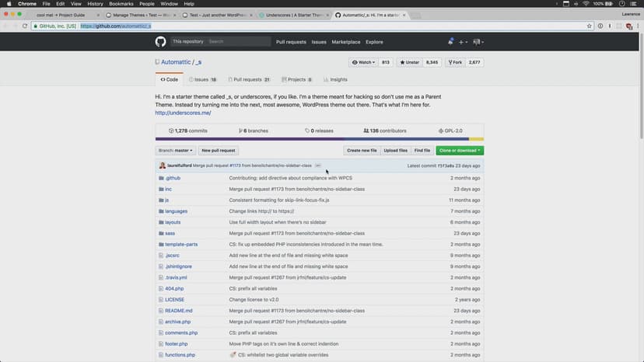Click the Upload files button
The image size is (644, 362).
[x=396, y=151]
